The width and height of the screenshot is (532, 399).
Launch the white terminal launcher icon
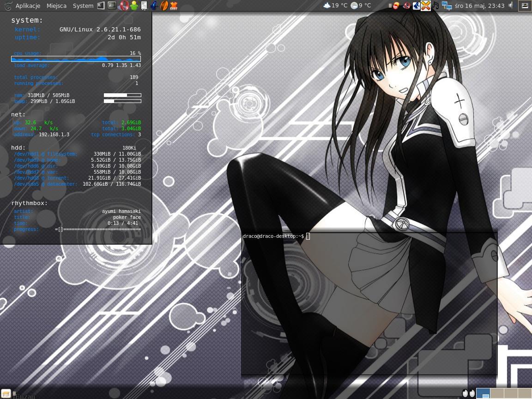(101, 6)
